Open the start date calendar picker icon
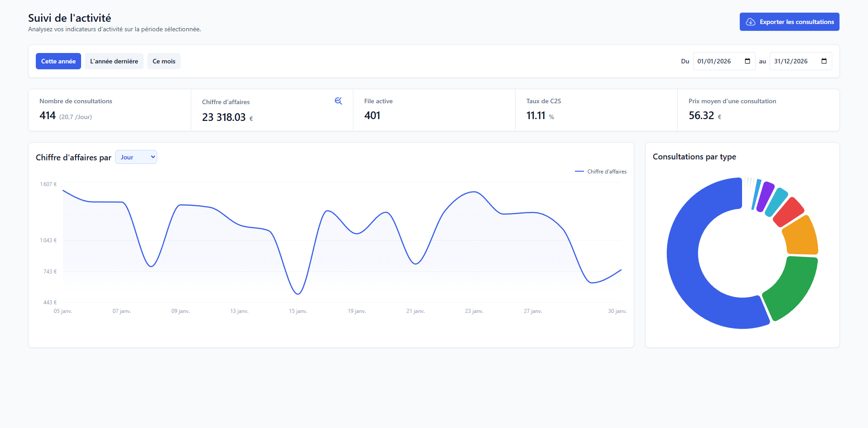This screenshot has width=868, height=428. (x=747, y=61)
